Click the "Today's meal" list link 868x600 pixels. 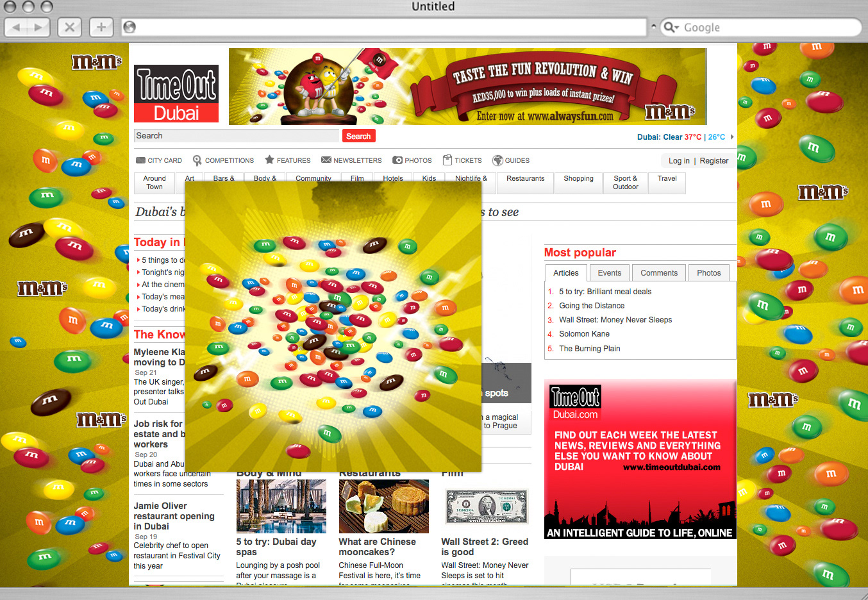[x=163, y=297]
